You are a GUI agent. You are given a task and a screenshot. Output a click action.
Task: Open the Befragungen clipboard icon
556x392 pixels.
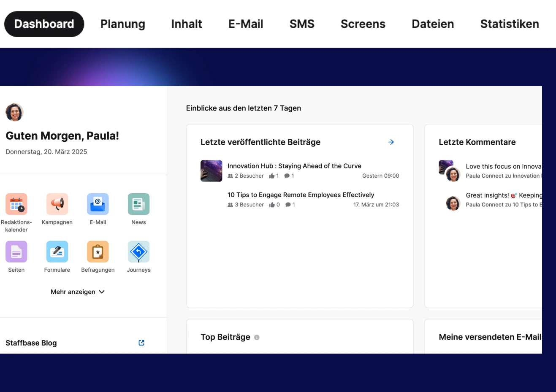98,252
